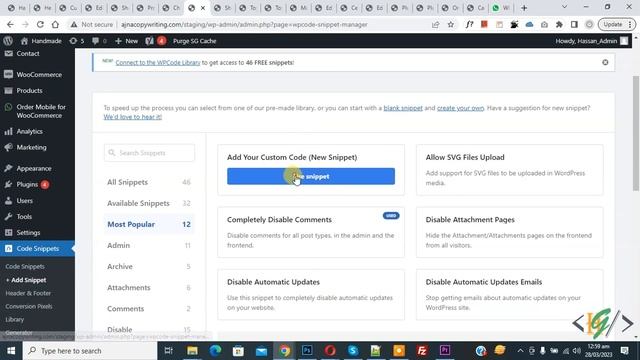
Task: Click the page vertical scrollbar
Action: click(636, 133)
